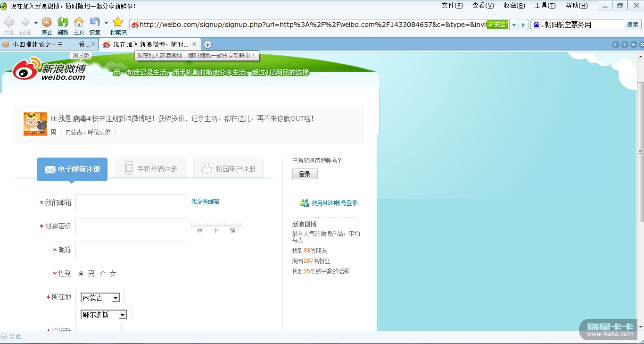644x344 pixels.
Task: Click the Baidu paw search engine icon
Action: click(536, 25)
